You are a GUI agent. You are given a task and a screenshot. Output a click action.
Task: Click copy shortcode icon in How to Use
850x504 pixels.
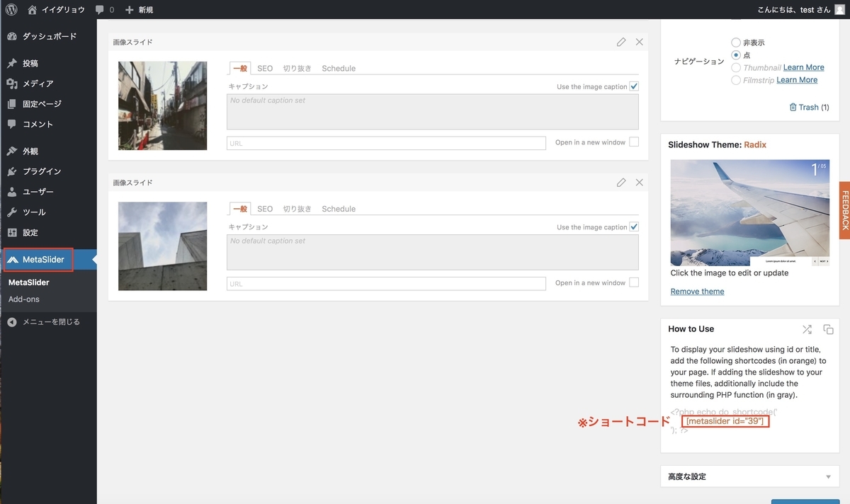click(x=828, y=329)
